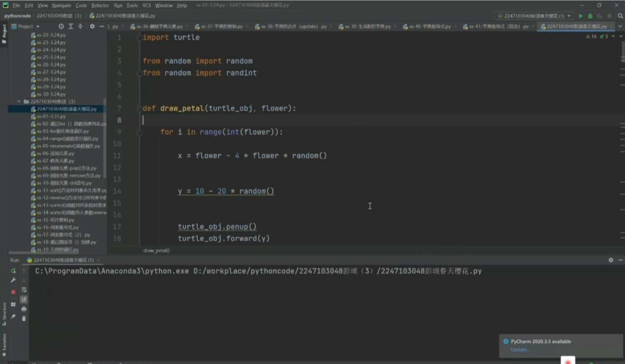The width and height of the screenshot is (625, 364).
Task: Stop the running process with red square
Action: [x=13, y=292]
